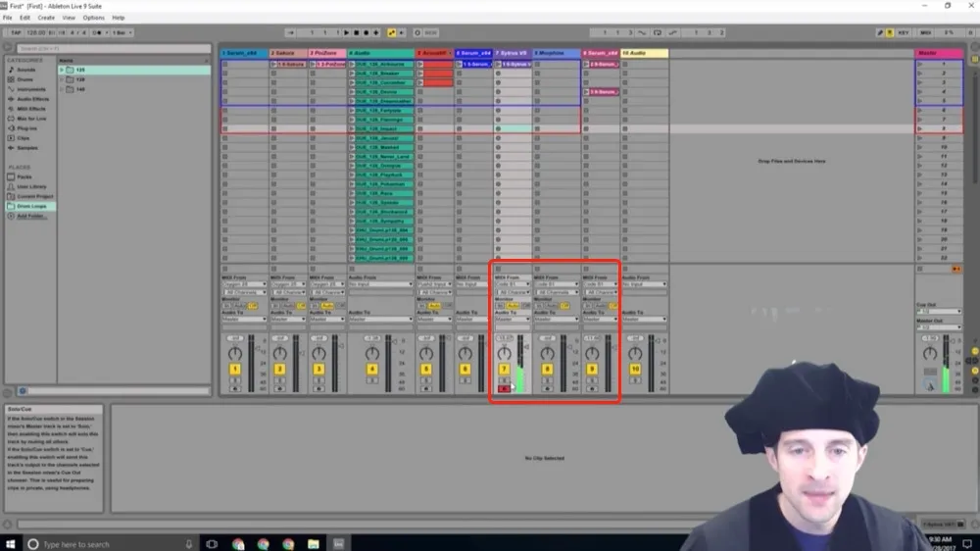Click the track 8 pan knob
Viewport: 980px width, 551px height.
(x=547, y=353)
